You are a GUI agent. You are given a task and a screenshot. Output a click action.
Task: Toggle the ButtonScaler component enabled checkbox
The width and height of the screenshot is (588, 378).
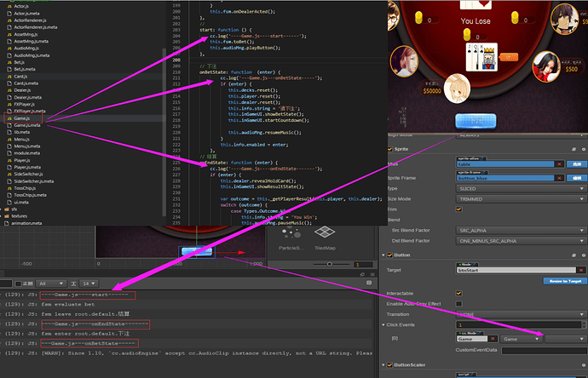pyautogui.click(x=389, y=365)
